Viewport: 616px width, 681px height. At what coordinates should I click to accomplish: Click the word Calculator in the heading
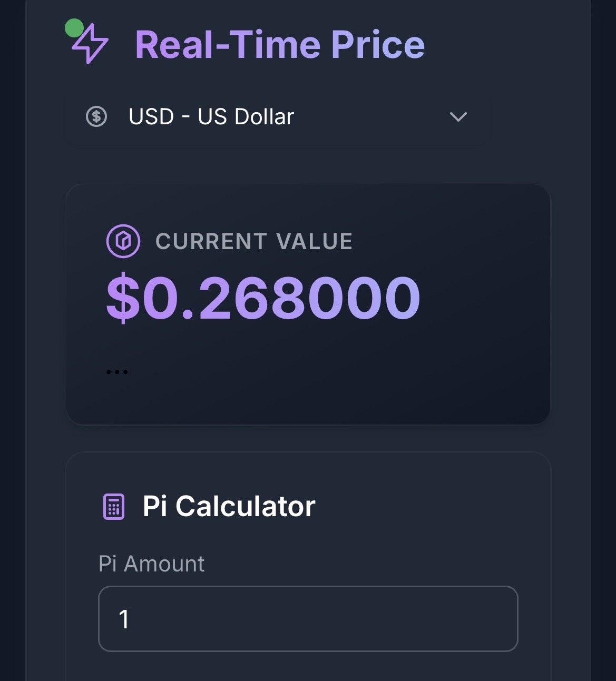245,507
